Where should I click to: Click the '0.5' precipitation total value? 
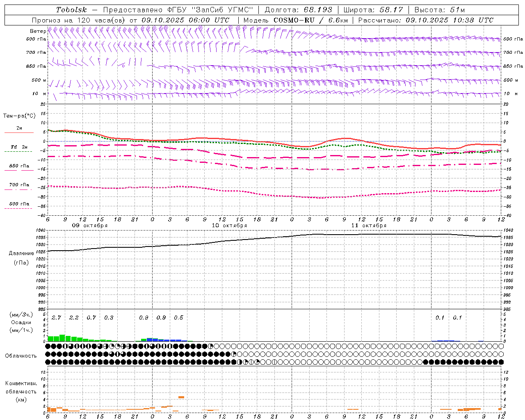click(178, 318)
